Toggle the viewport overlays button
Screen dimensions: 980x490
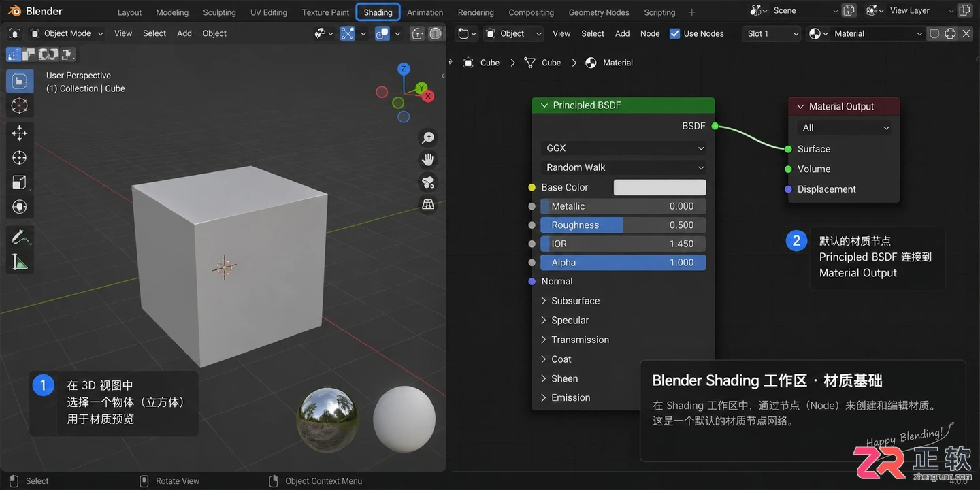point(382,33)
